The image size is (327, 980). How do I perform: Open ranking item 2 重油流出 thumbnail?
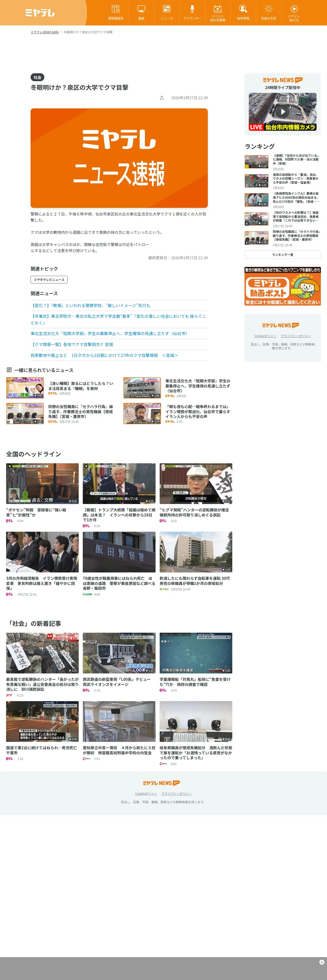[256, 181]
